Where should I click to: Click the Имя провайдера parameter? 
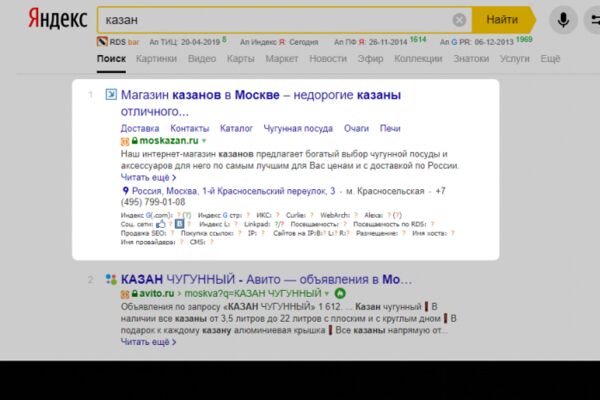coord(152,242)
